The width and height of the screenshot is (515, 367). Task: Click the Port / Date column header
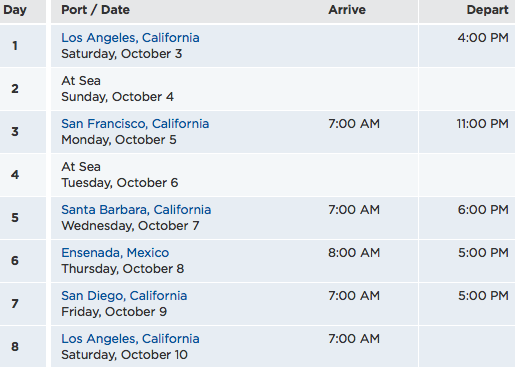(95, 10)
